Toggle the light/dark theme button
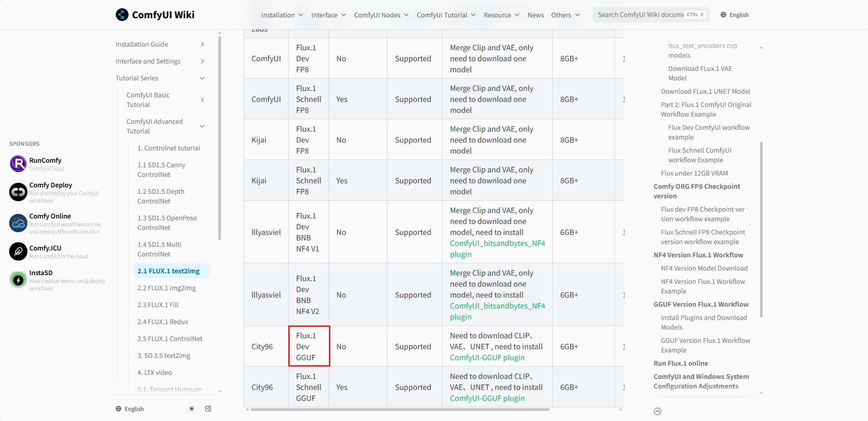868x421 pixels. (x=192, y=409)
